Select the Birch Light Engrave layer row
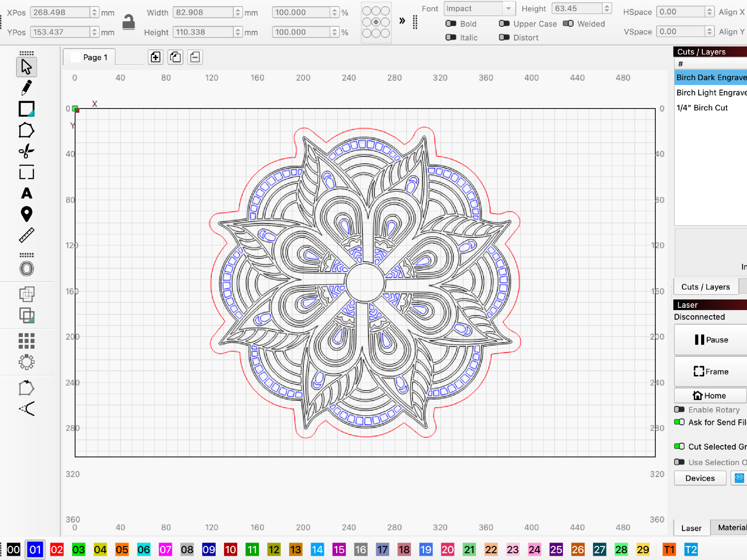Viewport: 747px width, 560px height. 711,92
